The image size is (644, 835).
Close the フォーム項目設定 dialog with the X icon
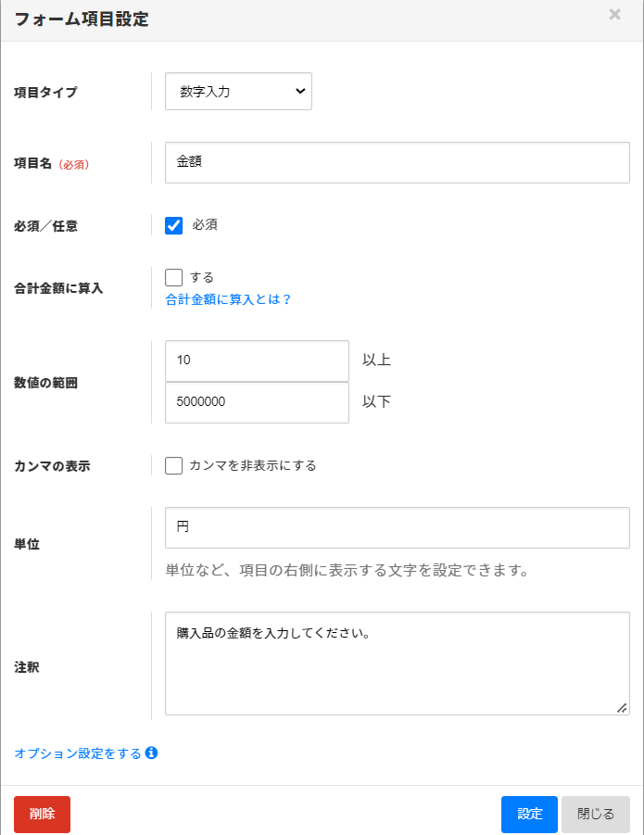coord(614,15)
